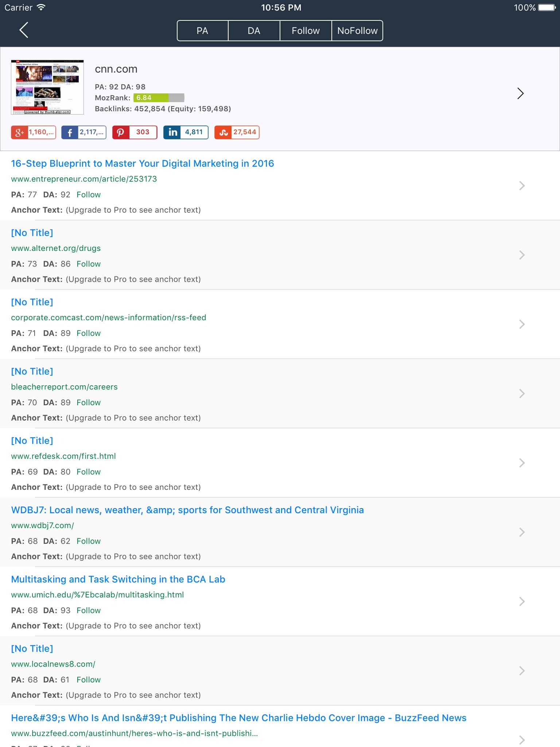The width and height of the screenshot is (560, 747).
Task: Open umich.edu multitasking row chevron
Action: tap(522, 601)
